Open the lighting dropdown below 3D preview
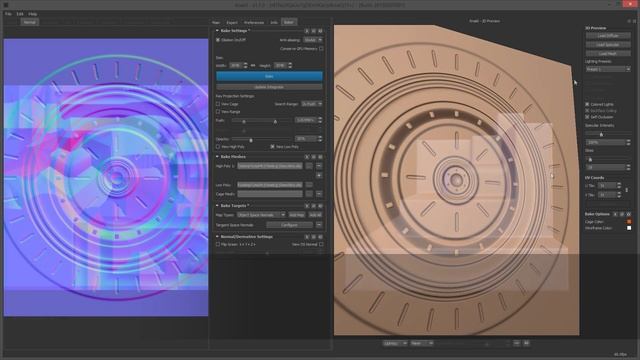The width and height of the screenshot is (640, 360). click(395, 344)
